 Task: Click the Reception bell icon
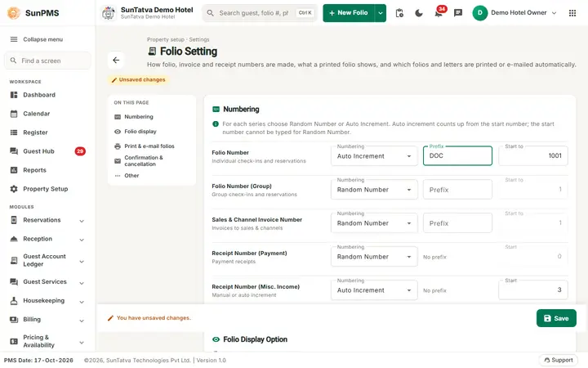pyautogui.click(x=14, y=239)
